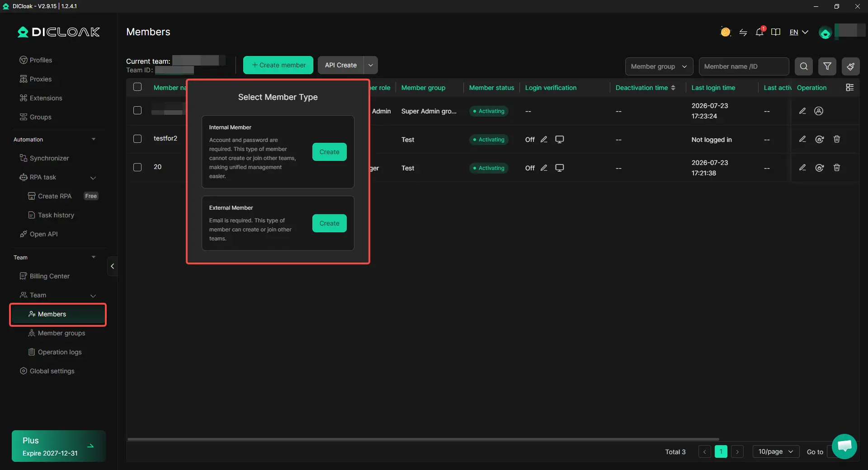Click the device monitor icon for testfor2
868x470 pixels.
point(559,139)
